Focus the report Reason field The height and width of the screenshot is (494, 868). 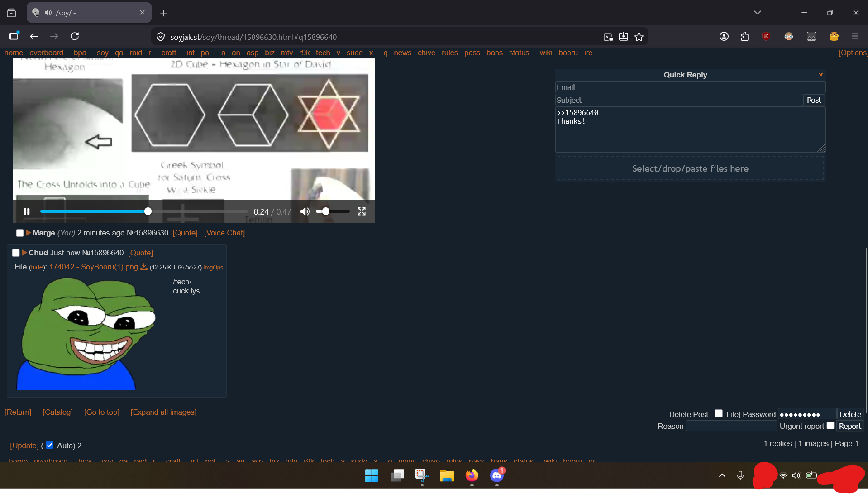point(731,426)
